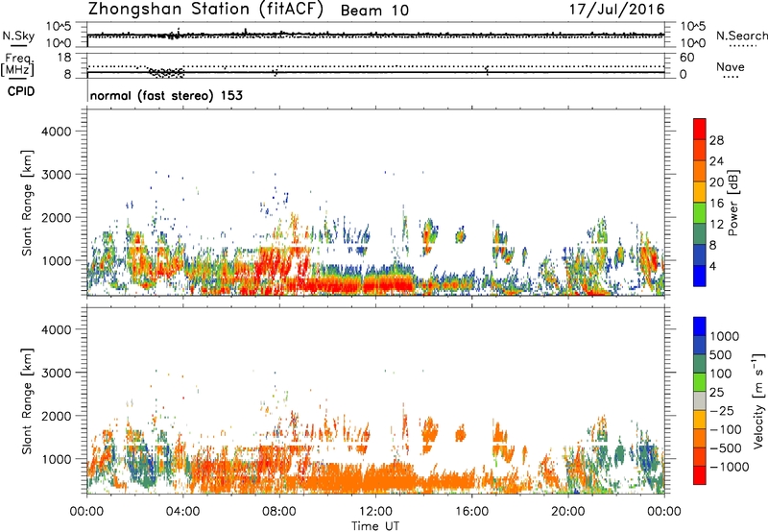Image resolution: width=768 pixels, height=532 pixels.
Task: Click the '3000' tick on velocity panel
Action: coord(57,373)
